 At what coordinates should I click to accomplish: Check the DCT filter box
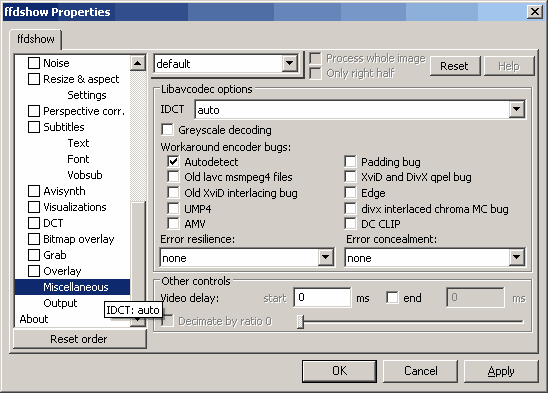[34, 223]
